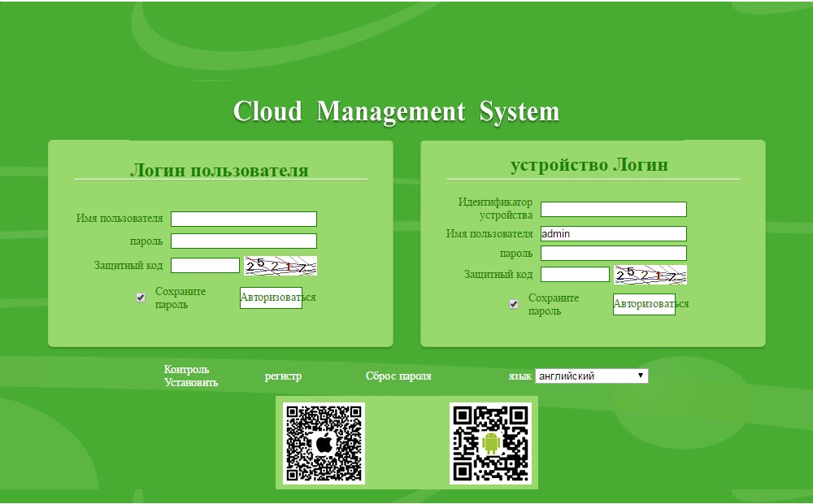Click the iOS app QR code with Apple logo
The height and width of the screenshot is (504, 813).
click(324, 443)
